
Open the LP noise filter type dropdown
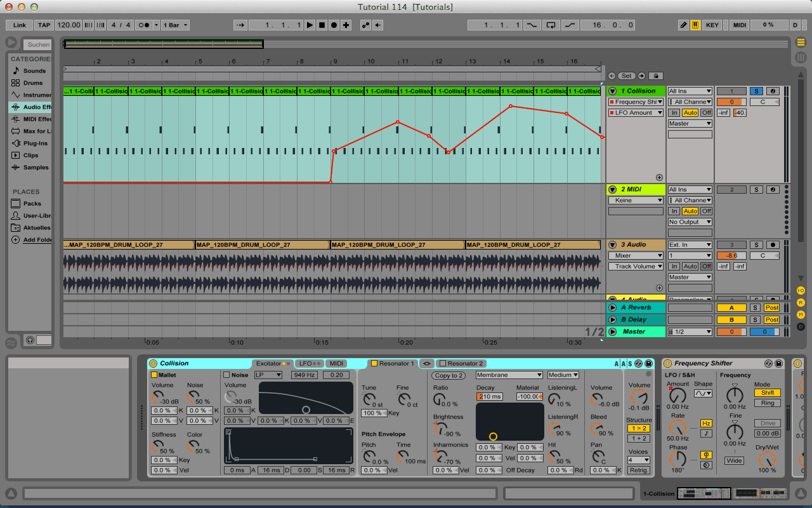(268, 375)
